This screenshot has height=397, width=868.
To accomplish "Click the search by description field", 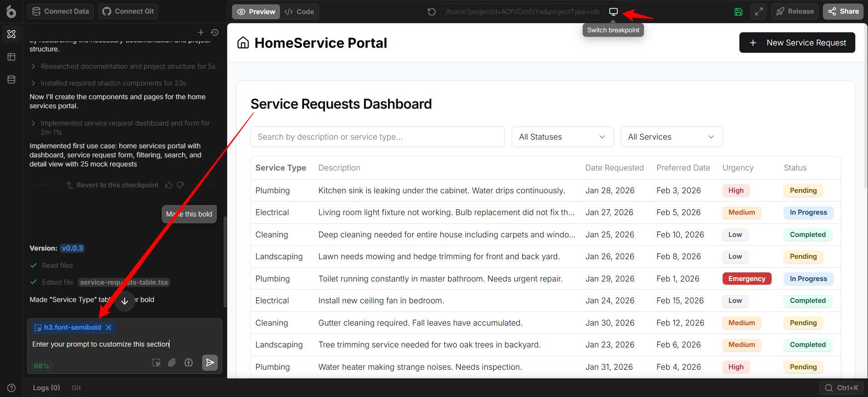I will click(378, 137).
